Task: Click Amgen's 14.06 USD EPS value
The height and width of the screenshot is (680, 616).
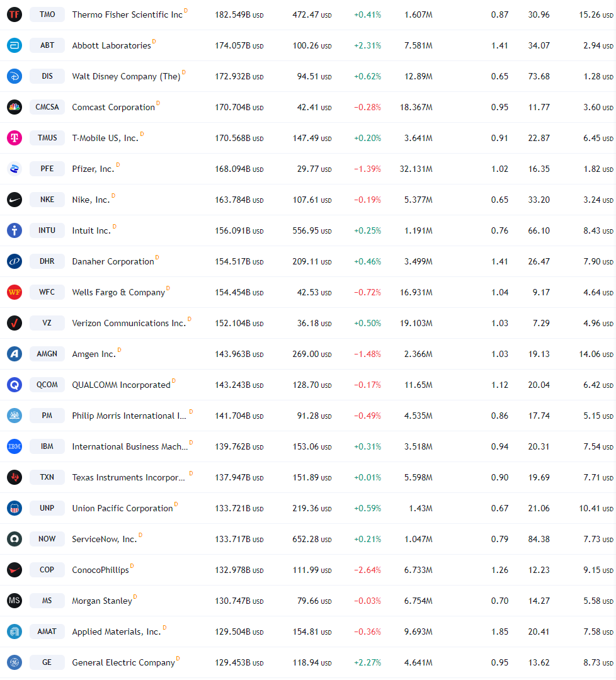Action: (x=596, y=354)
